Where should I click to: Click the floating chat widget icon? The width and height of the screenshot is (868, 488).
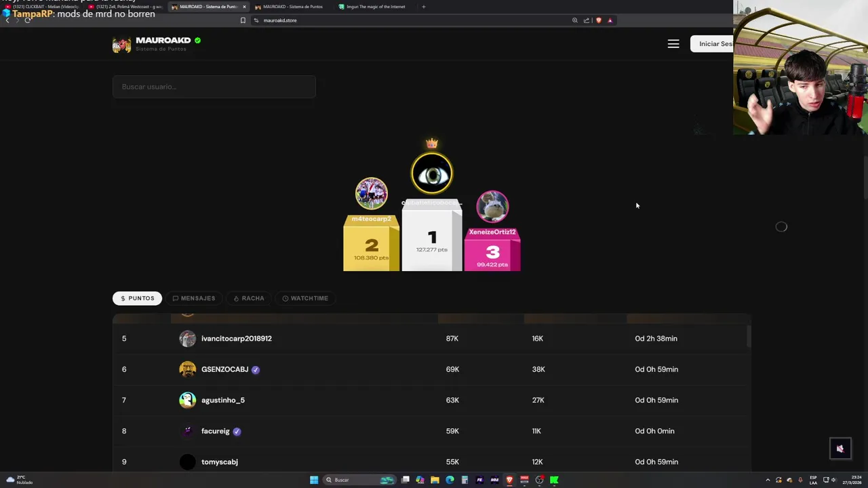[x=840, y=449]
